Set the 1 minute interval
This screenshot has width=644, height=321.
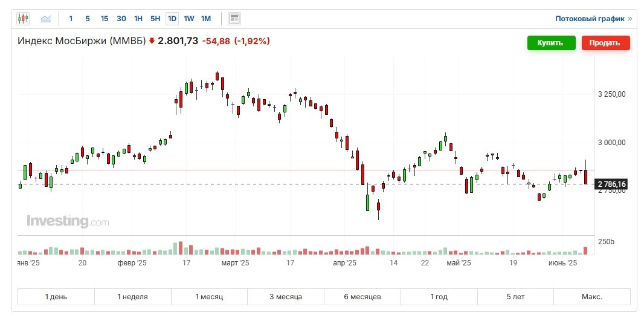click(71, 19)
